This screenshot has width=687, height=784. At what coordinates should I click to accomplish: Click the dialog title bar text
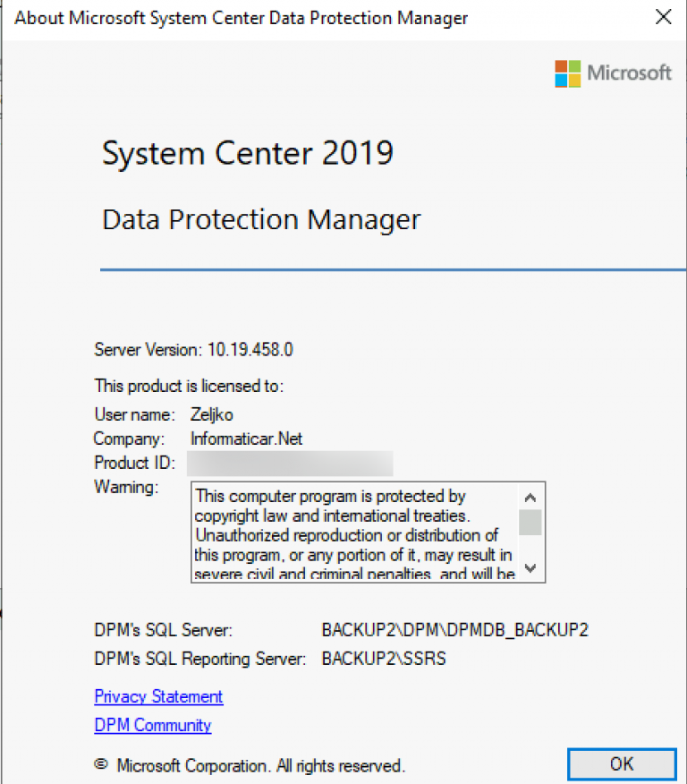242,18
